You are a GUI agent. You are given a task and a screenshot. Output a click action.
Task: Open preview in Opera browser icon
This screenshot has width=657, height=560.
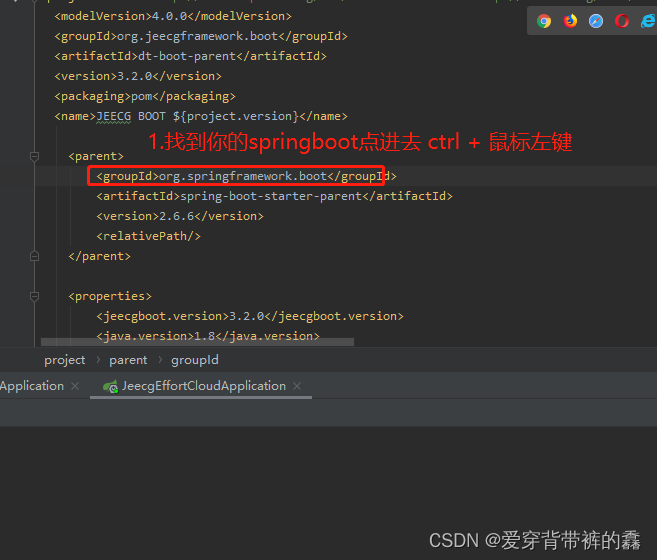point(622,21)
